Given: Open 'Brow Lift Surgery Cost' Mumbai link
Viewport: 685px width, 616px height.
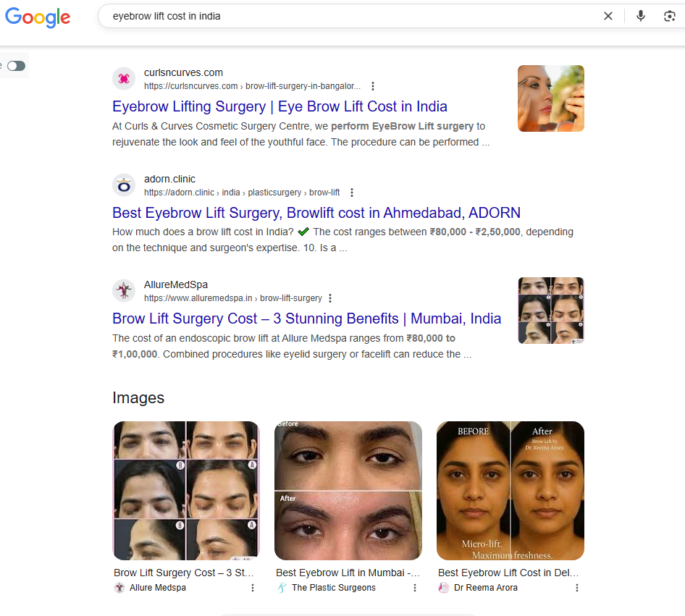Looking at the screenshot, I should point(306,318).
